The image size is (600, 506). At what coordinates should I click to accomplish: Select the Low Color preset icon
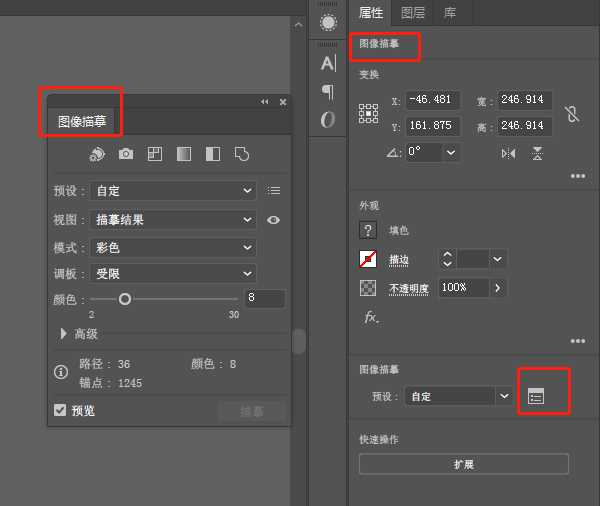click(155, 154)
